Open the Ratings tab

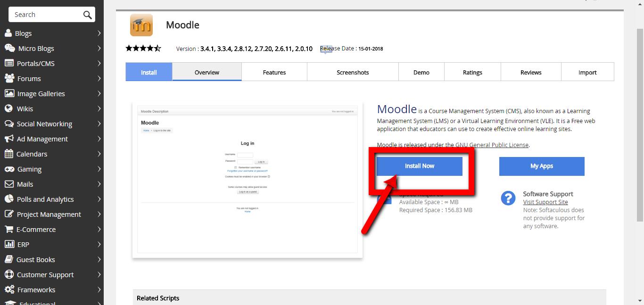[472, 72]
